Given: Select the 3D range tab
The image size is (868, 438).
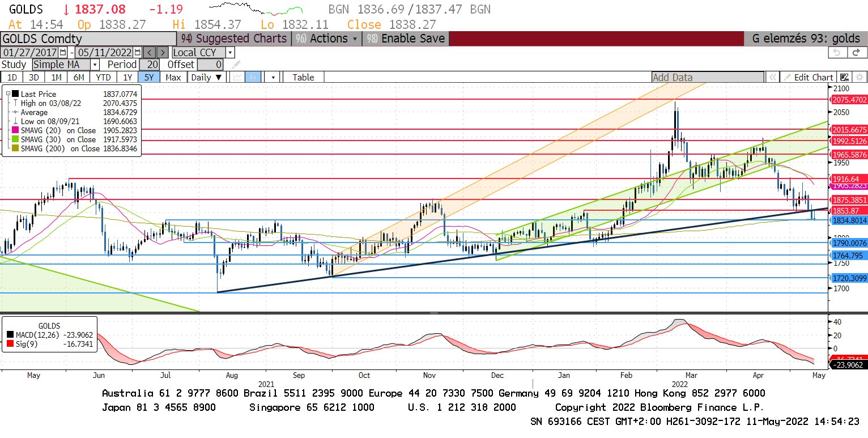Looking at the screenshot, I should pos(33,77).
